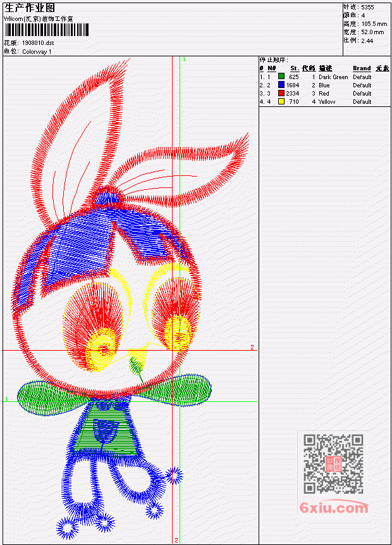Select the 'Yellow' description cell
392x545 pixels.
(x=327, y=102)
